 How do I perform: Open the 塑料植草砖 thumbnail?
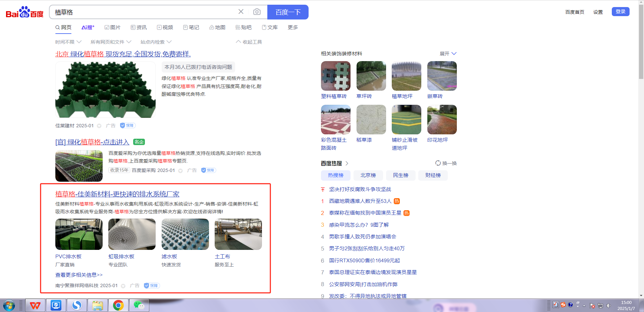[x=336, y=76]
